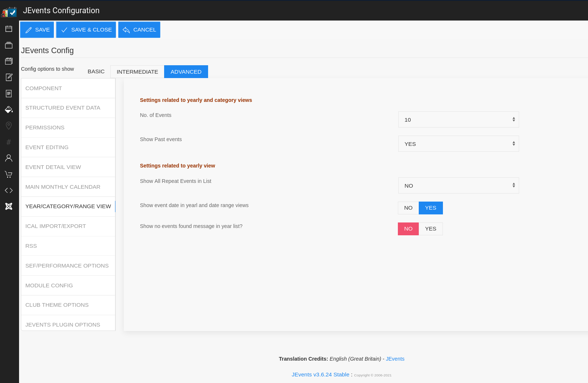588x383 pixels.
Task: Open the Show Past events dropdown
Action: coord(458,144)
